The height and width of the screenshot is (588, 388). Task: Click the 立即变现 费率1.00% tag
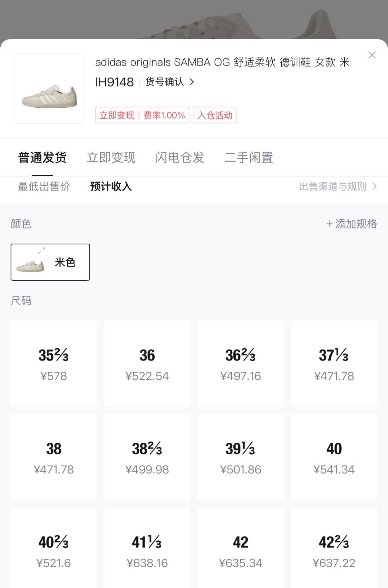tap(142, 115)
